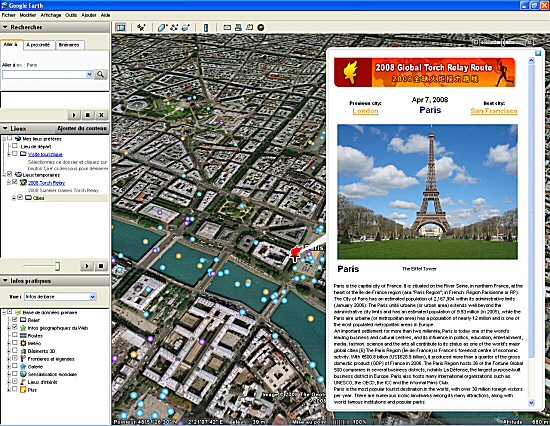Collapse the Rechercher panel triangle
The height and width of the screenshot is (426, 550).
coord(5,27)
